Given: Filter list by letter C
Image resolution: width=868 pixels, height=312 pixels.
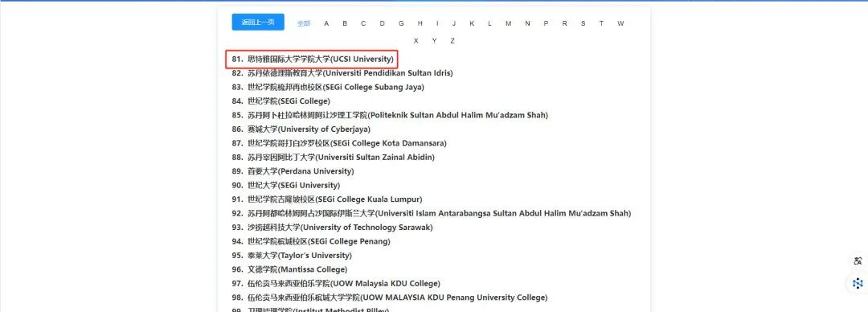Looking at the screenshot, I should coord(363,23).
